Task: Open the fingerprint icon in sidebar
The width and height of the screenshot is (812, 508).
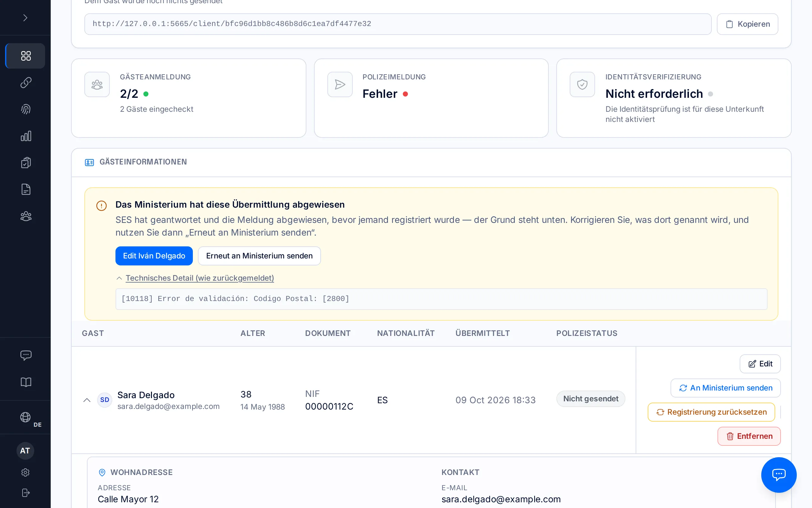Action: [26, 109]
